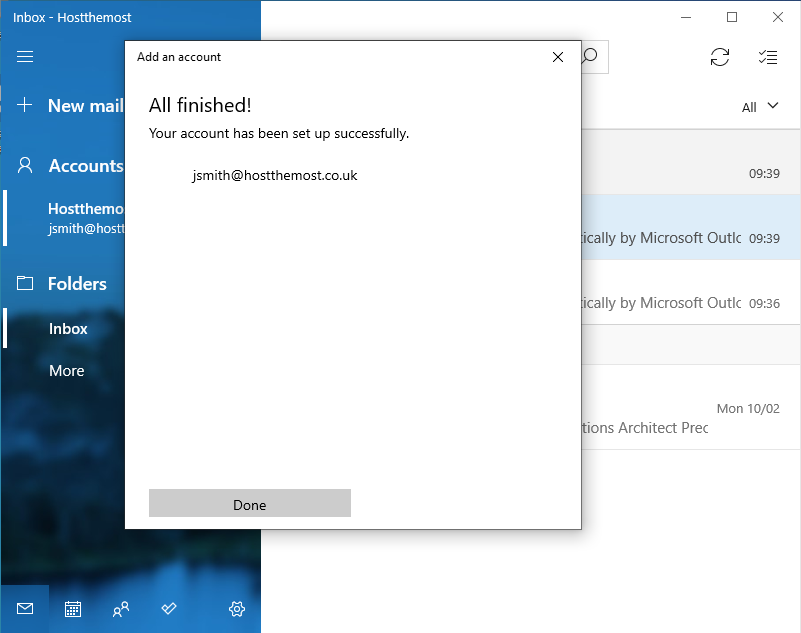
Task: Open the People contacts app
Action: 121,608
